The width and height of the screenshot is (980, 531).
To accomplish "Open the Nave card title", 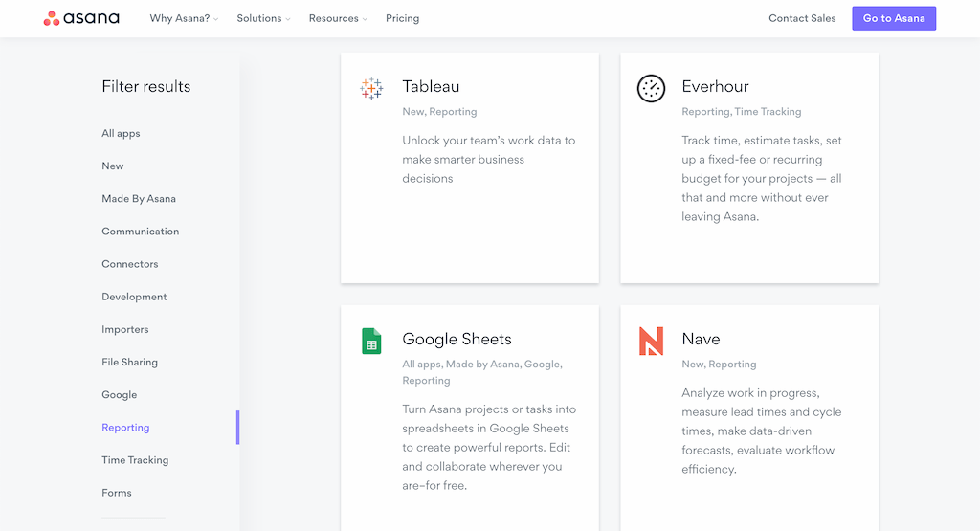I will pyautogui.click(x=701, y=339).
